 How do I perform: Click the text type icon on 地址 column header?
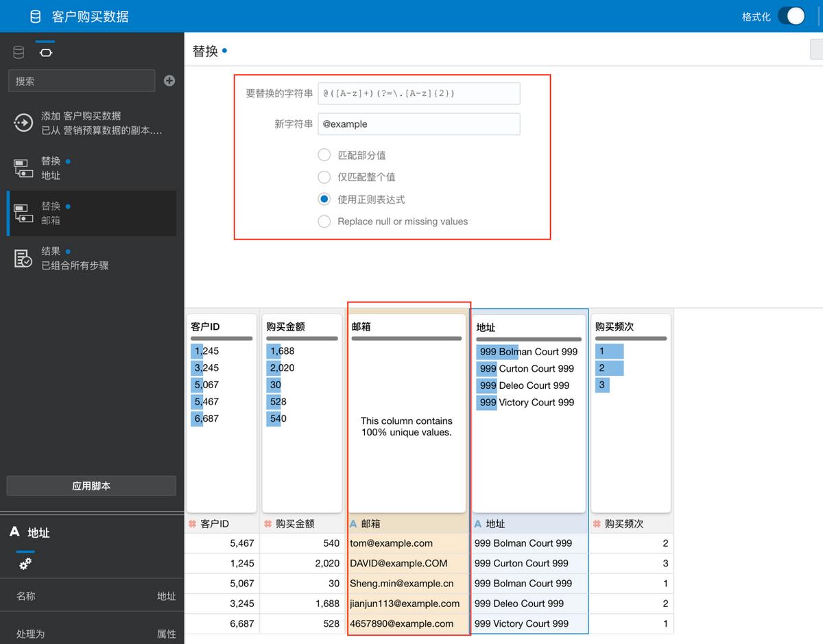pyautogui.click(x=478, y=523)
